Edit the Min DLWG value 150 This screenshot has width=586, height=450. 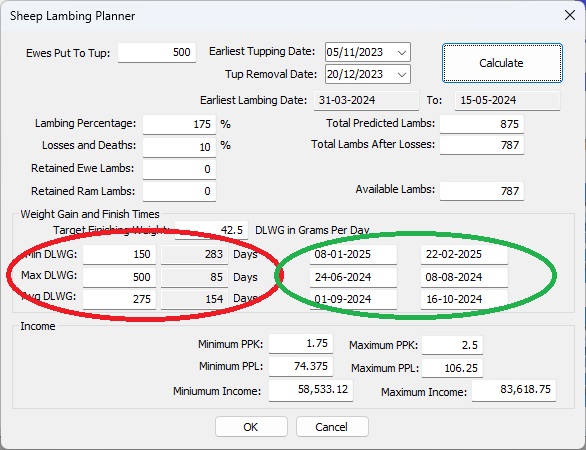pos(119,254)
